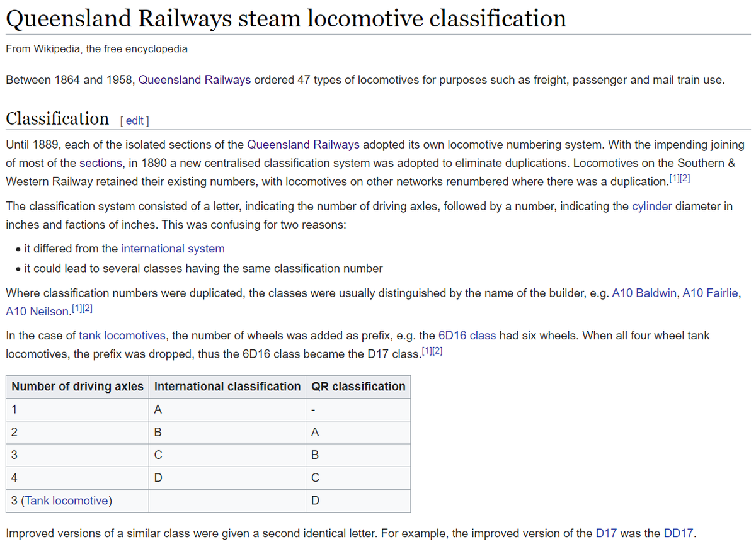The width and height of the screenshot is (756, 544).
Task: Click driving axles cell '2'
Action: [77, 432]
